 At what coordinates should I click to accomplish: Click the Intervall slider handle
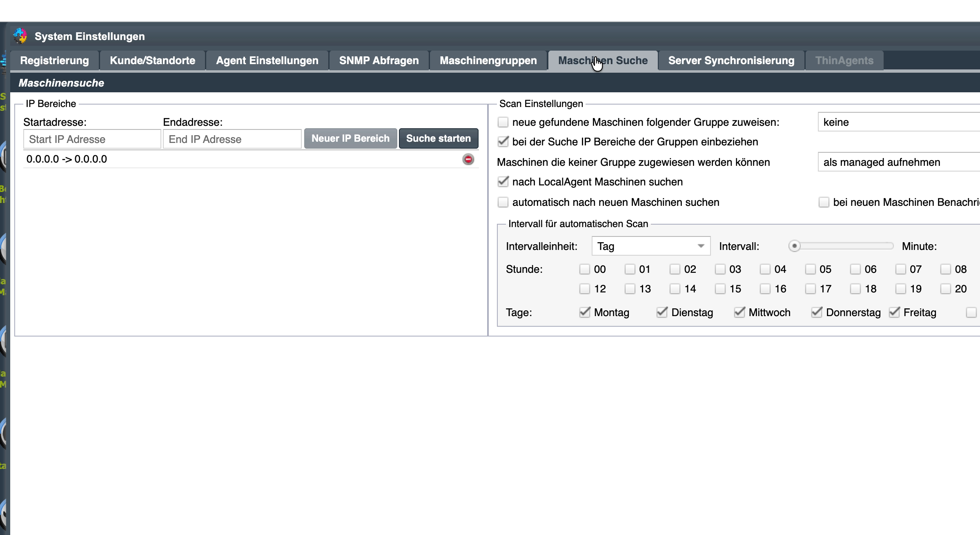pyautogui.click(x=794, y=246)
